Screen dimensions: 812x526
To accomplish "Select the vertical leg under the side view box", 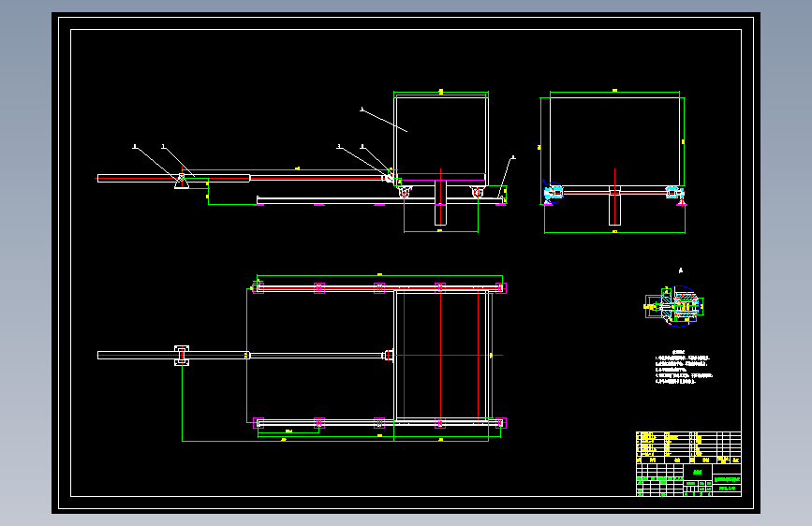I will point(614,206).
